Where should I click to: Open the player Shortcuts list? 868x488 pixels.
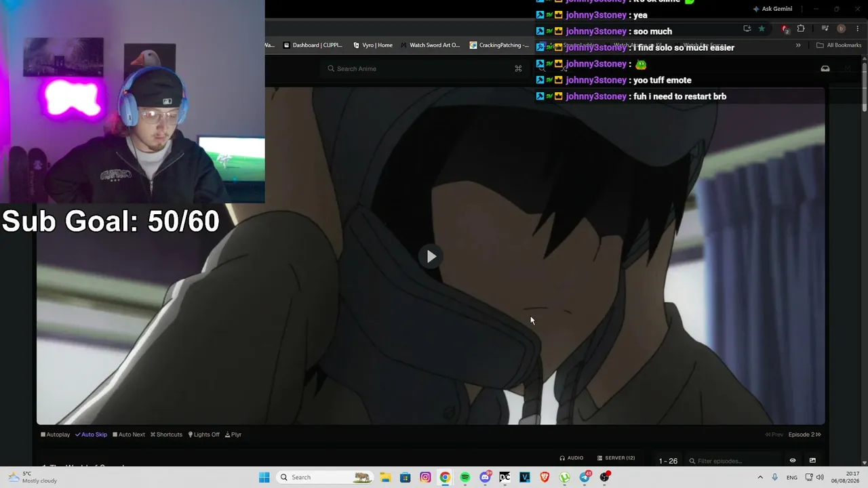tap(166, 434)
